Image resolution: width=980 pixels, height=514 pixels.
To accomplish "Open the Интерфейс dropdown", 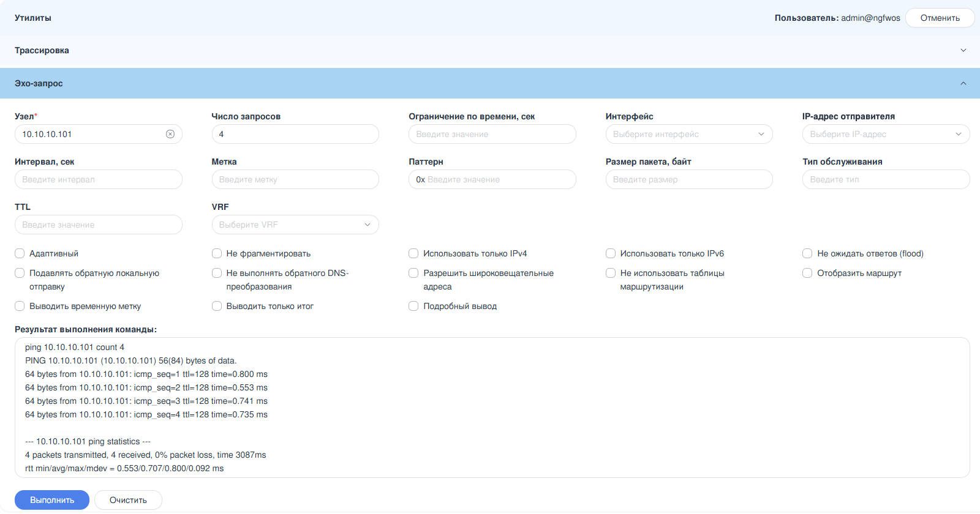I will tap(689, 134).
